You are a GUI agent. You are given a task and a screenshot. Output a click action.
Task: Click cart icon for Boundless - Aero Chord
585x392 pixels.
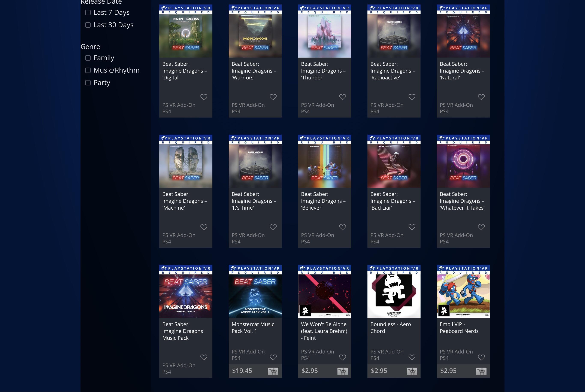point(412,371)
